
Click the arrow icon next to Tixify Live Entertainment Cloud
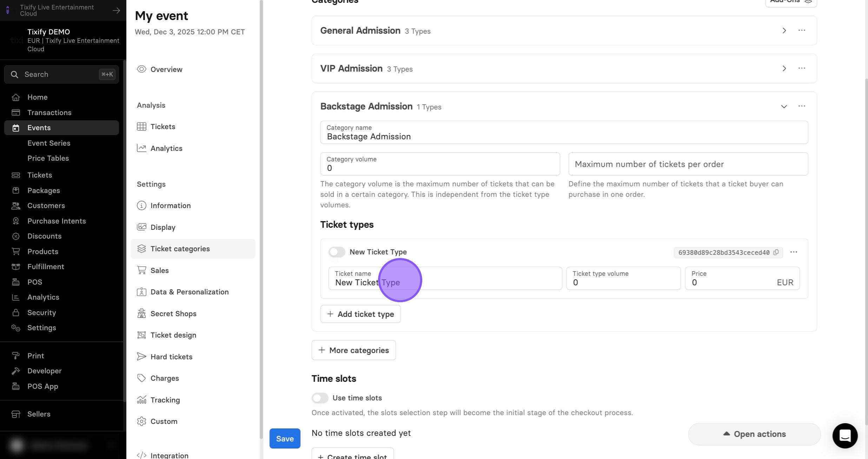pos(116,11)
